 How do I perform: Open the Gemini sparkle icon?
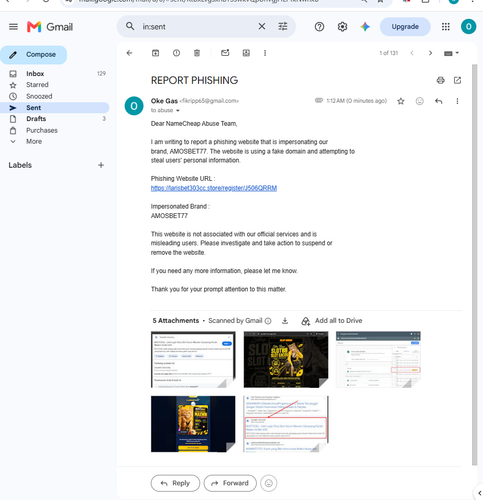click(365, 27)
